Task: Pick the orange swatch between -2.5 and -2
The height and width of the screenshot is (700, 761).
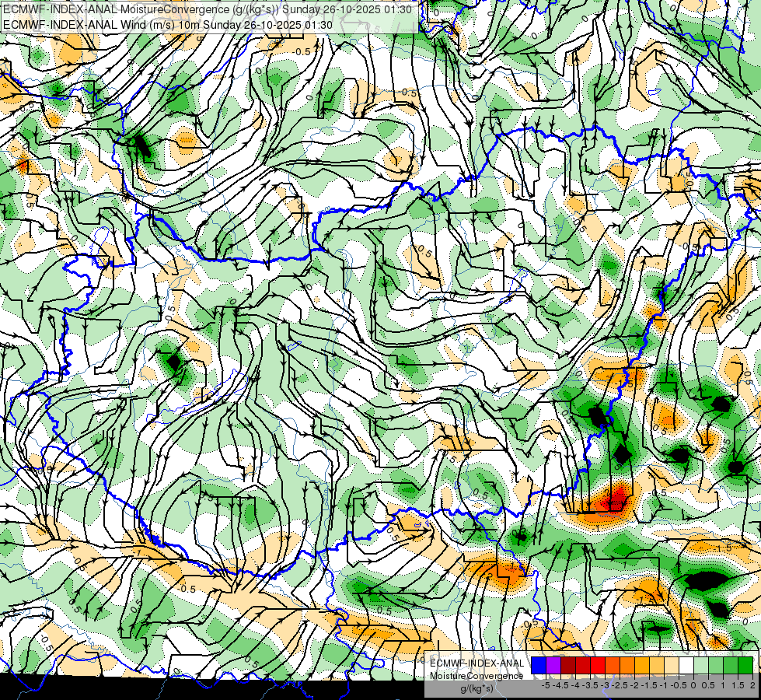Action: [627, 666]
